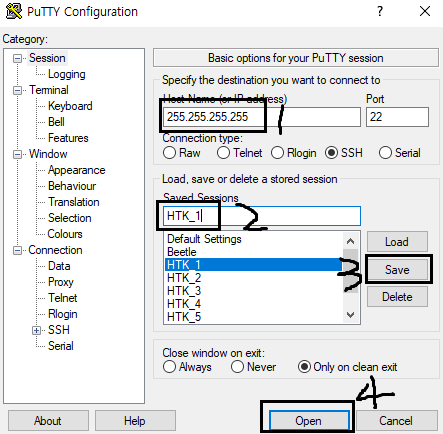Open the Appearance category
This screenshot has width=443, height=434.
click(76, 170)
